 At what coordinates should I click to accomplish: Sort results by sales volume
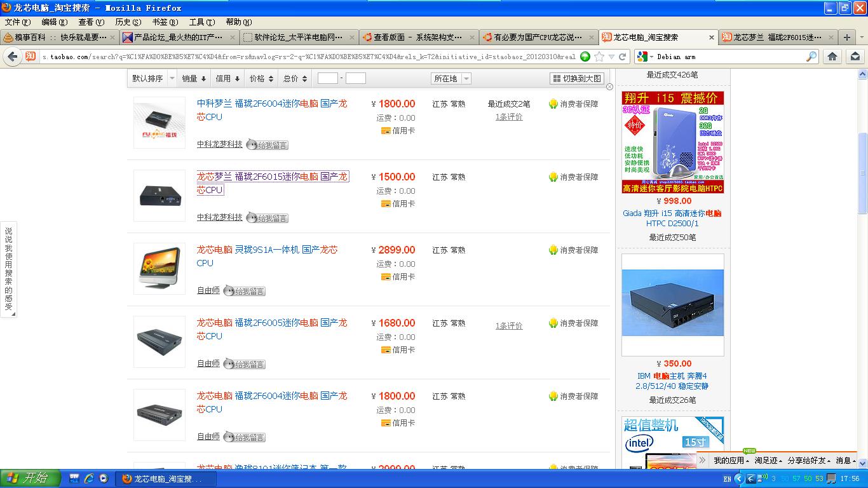pos(194,79)
